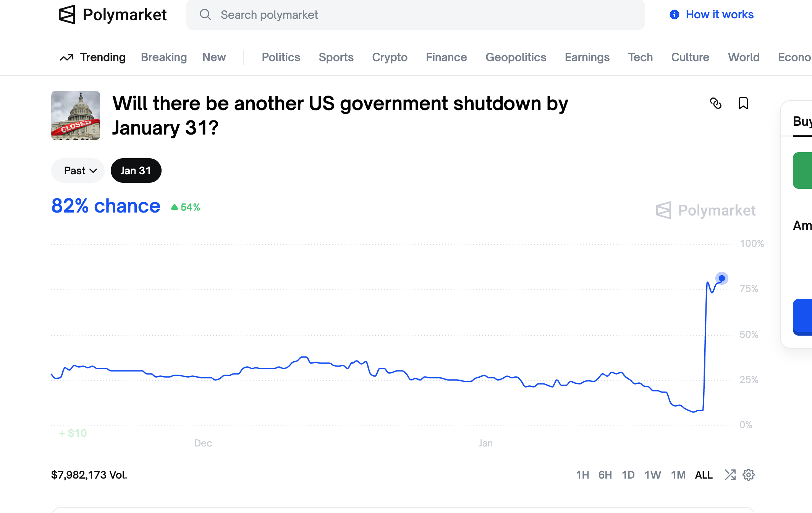Switch to the Crypto category

tap(390, 57)
